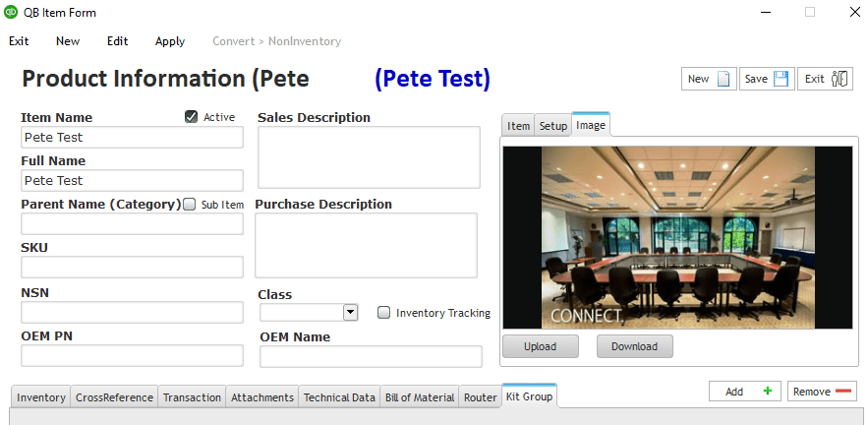The width and height of the screenshot is (868, 425).
Task: Click into the SKU input field
Action: point(132,268)
